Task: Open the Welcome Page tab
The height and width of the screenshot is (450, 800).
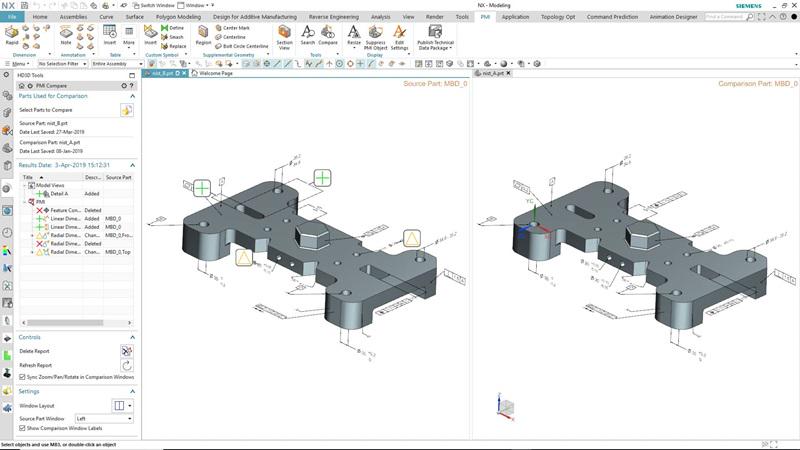Action: tap(216, 74)
